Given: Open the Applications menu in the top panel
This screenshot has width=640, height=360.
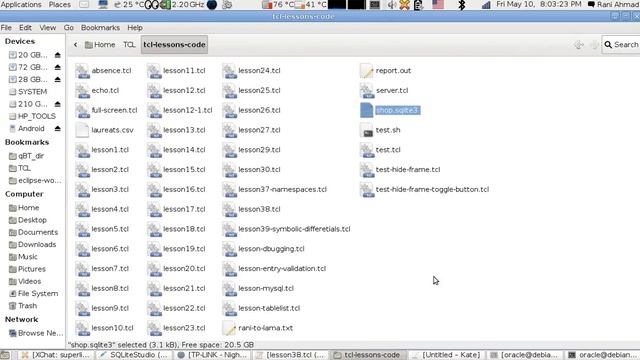Looking at the screenshot, I should coord(21,4).
